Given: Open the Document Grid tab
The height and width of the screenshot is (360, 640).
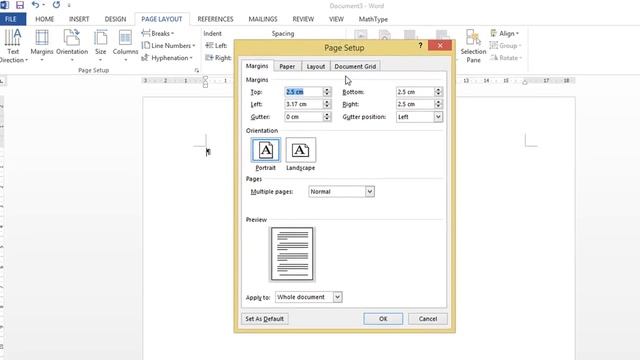Looking at the screenshot, I should (x=355, y=67).
